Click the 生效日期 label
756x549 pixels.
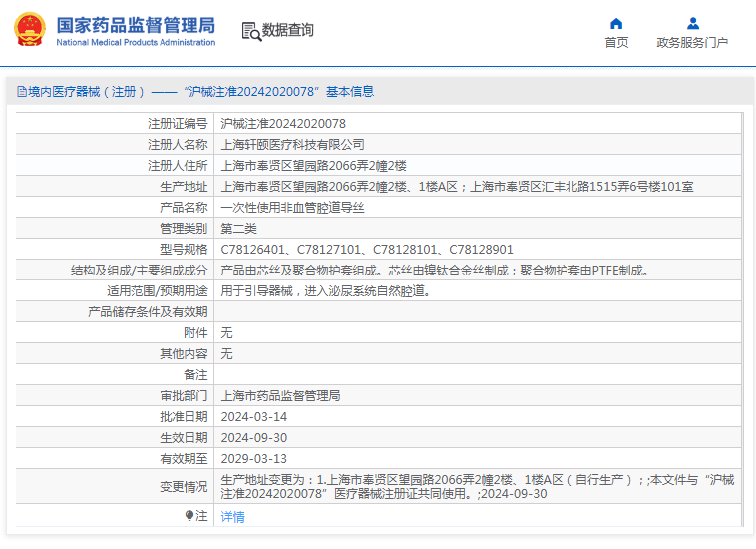(x=184, y=438)
